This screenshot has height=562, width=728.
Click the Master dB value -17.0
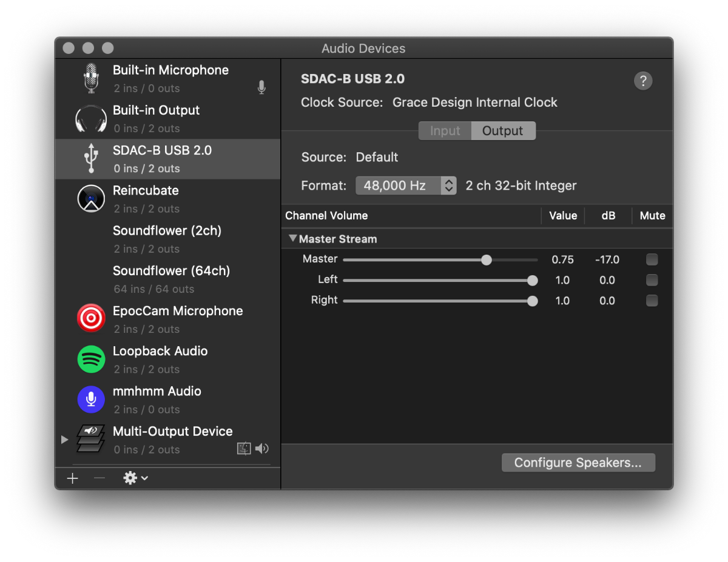click(607, 259)
